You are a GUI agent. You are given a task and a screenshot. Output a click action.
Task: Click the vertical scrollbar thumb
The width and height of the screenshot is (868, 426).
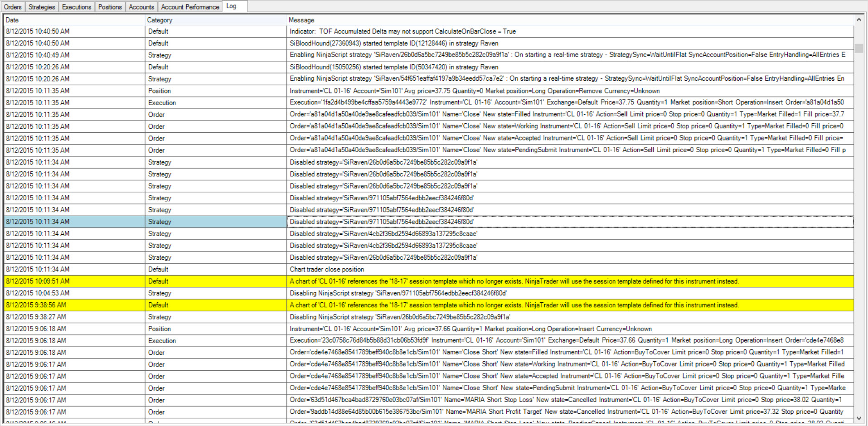click(x=859, y=48)
